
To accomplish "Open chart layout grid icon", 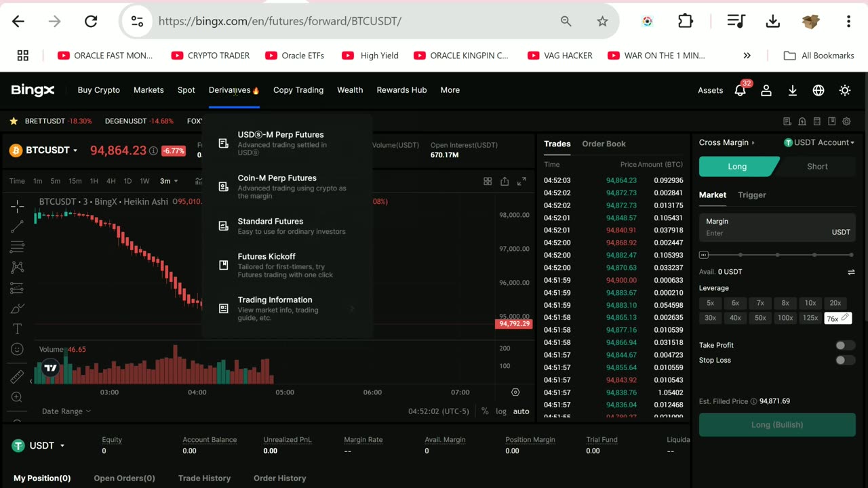I will tap(488, 181).
